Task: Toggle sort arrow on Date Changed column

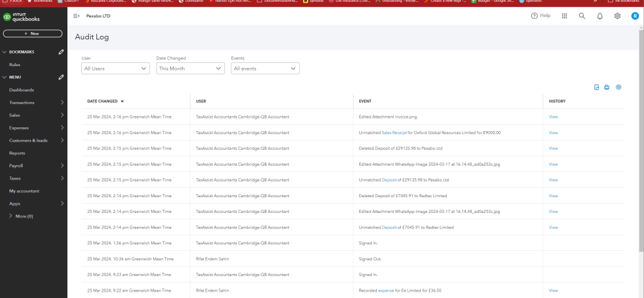Action: point(122,101)
